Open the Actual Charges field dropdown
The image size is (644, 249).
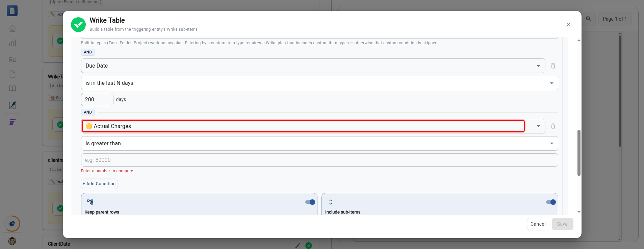point(313,126)
